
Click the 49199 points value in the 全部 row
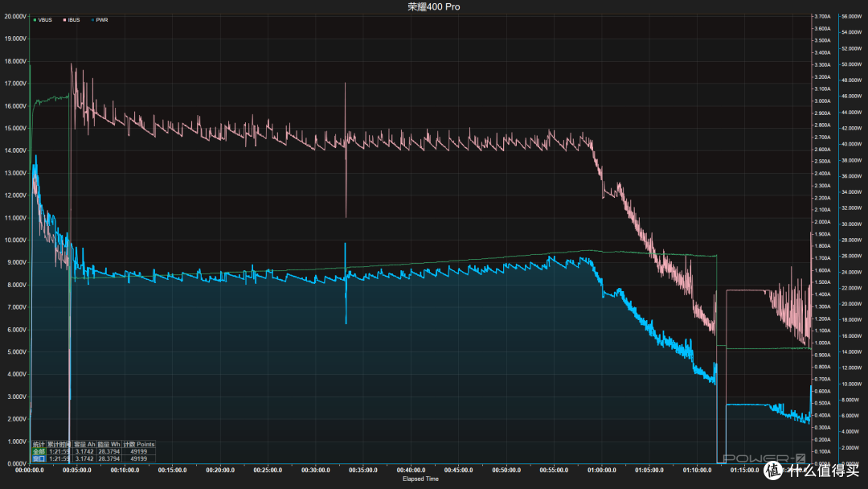[138, 452]
